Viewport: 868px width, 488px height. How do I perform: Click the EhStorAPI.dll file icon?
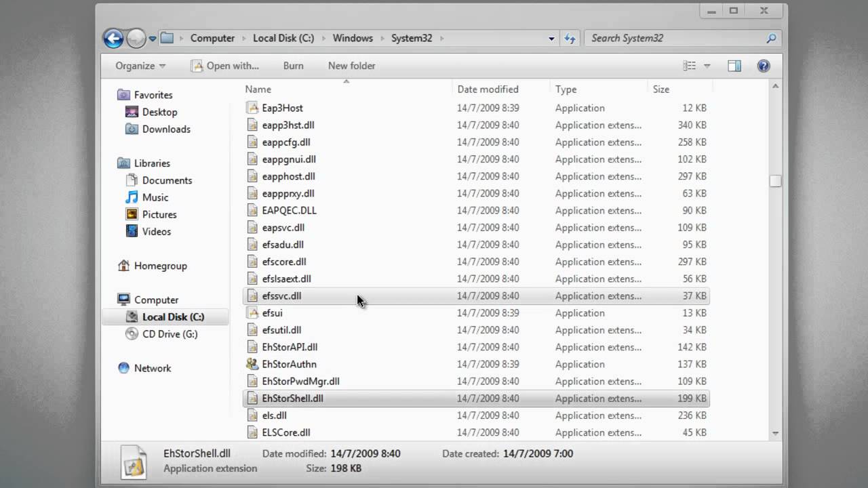pos(252,347)
